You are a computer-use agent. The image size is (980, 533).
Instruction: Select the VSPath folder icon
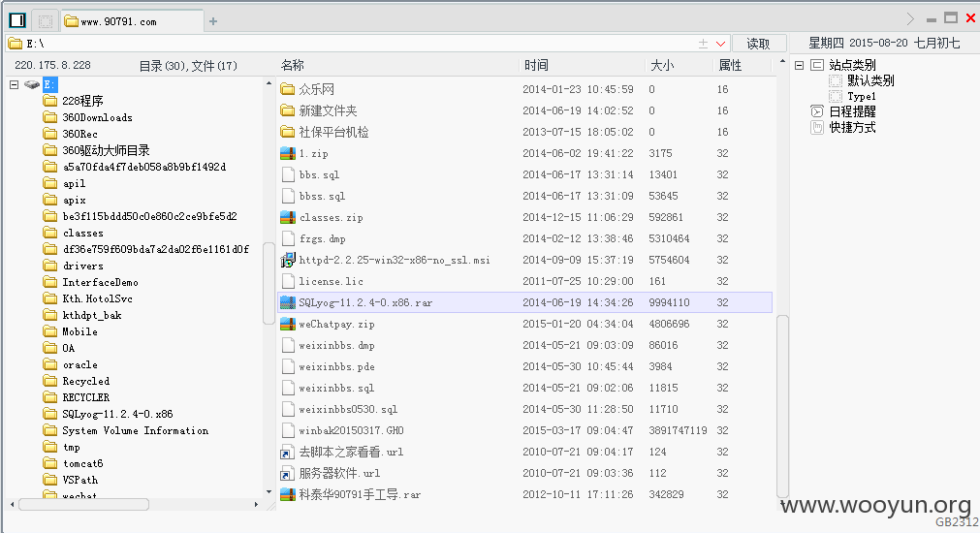(x=50, y=480)
